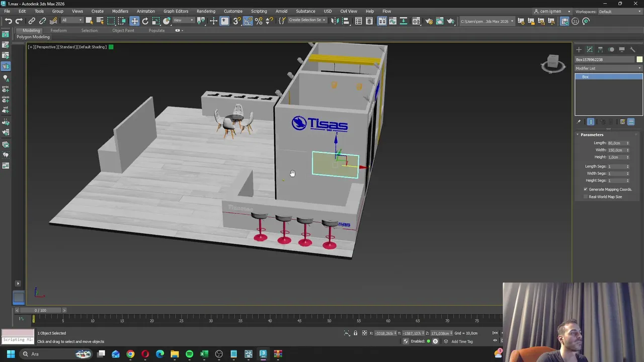Click the object color swatch
This screenshot has width=644, height=362.
coord(639,59)
